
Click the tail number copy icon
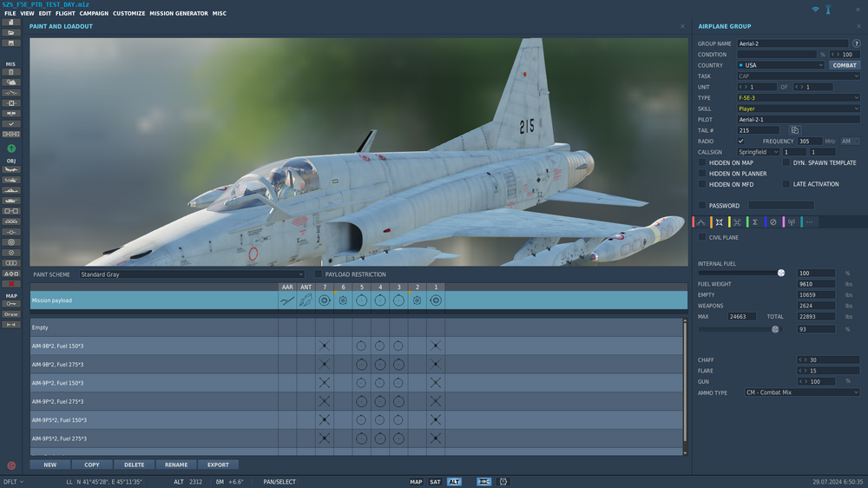click(x=794, y=130)
